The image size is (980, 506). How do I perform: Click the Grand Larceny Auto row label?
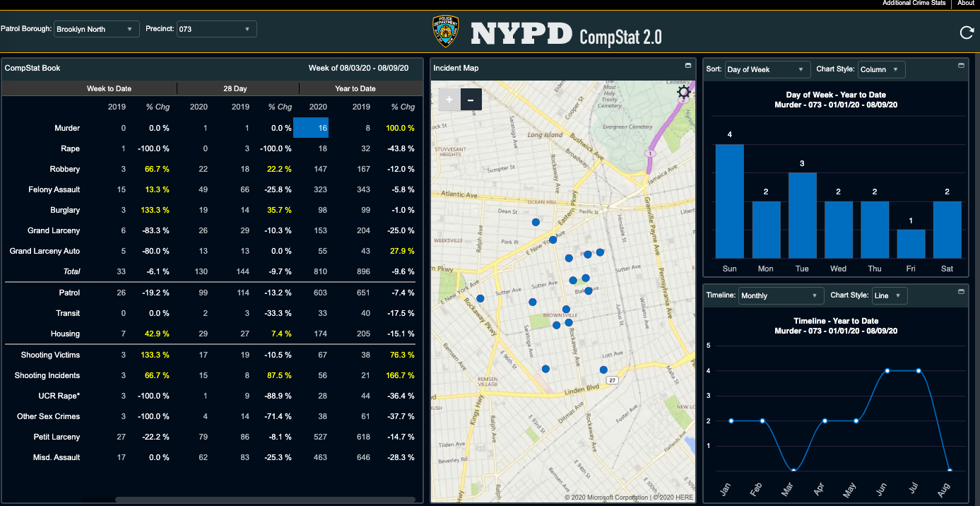(45, 251)
